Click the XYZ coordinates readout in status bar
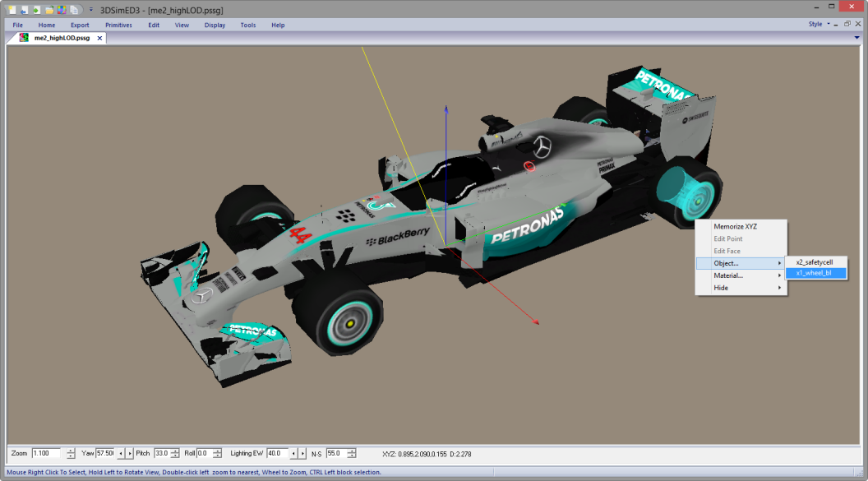The width and height of the screenshot is (868, 481). [427, 454]
